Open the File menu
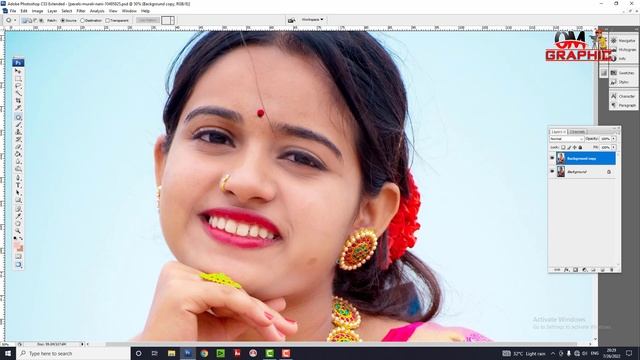 tap(13, 11)
